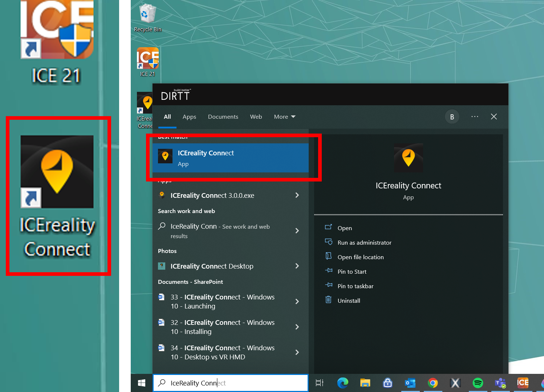Switch to the Documents search tab
The height and width of the screenshot is (392, 544).
point(223,117)
